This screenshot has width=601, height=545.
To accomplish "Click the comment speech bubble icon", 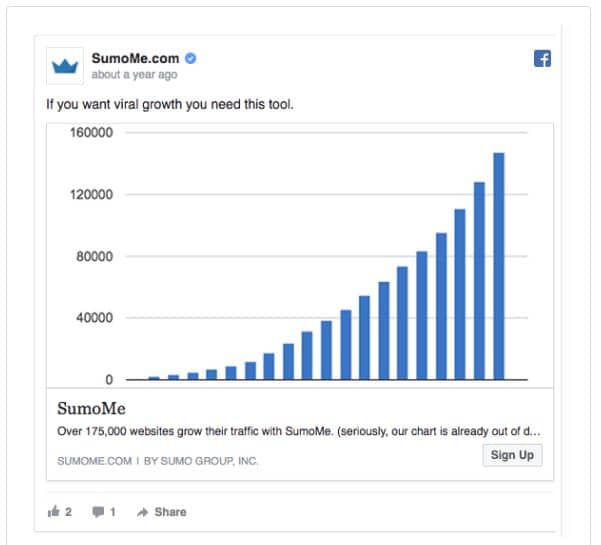I will coord(98,512).
